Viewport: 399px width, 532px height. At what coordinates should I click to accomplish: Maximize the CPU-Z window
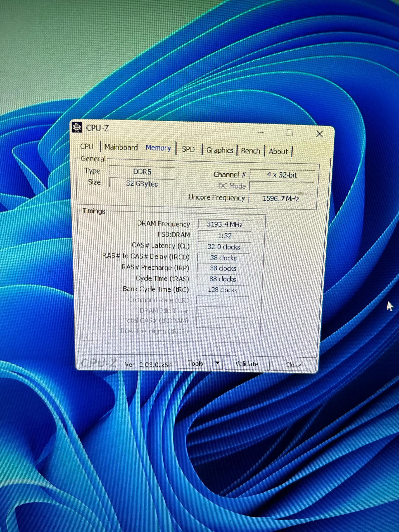tap(290, 133)
